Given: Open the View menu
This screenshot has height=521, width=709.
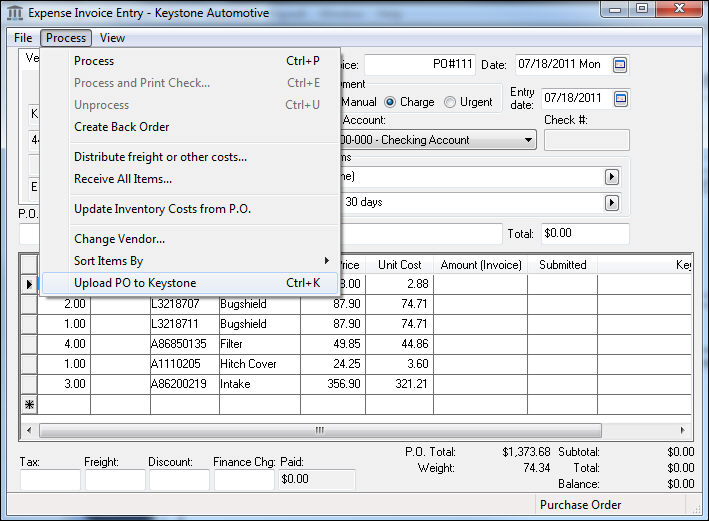Looking at the screenshot, I should tap(112, 38).
